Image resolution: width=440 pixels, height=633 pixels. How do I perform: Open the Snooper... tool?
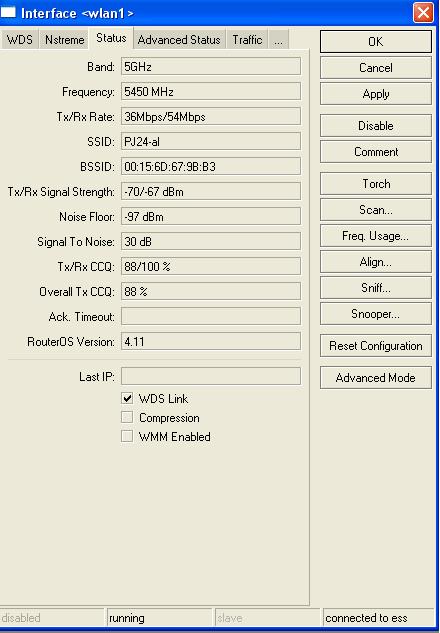click(376, 314)
